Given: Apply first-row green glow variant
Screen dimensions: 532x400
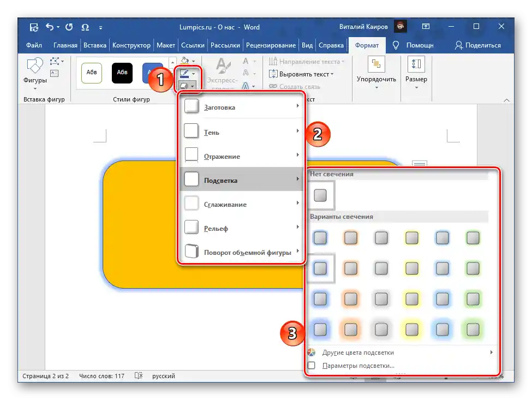Looking at the screenshot, I should click(473, 238).
